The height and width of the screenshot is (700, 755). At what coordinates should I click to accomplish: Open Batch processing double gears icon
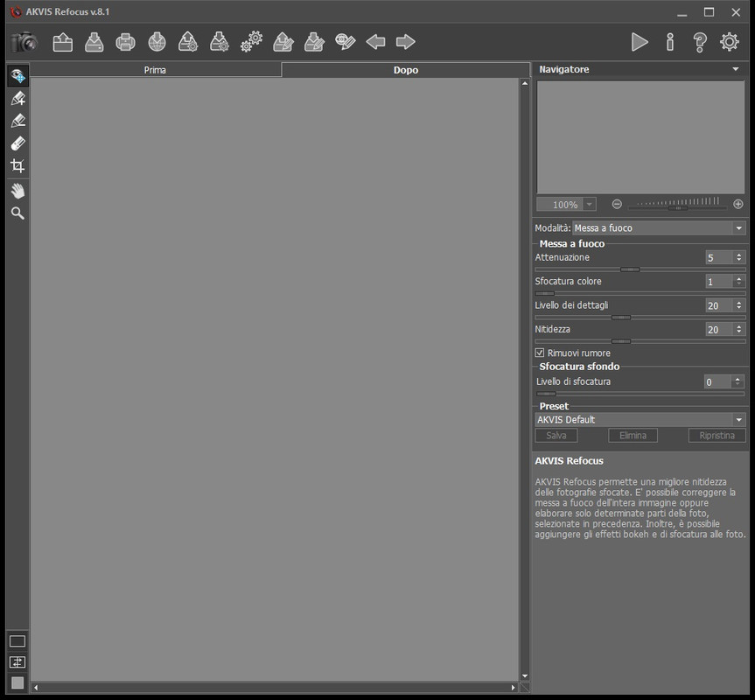point(251,42)
